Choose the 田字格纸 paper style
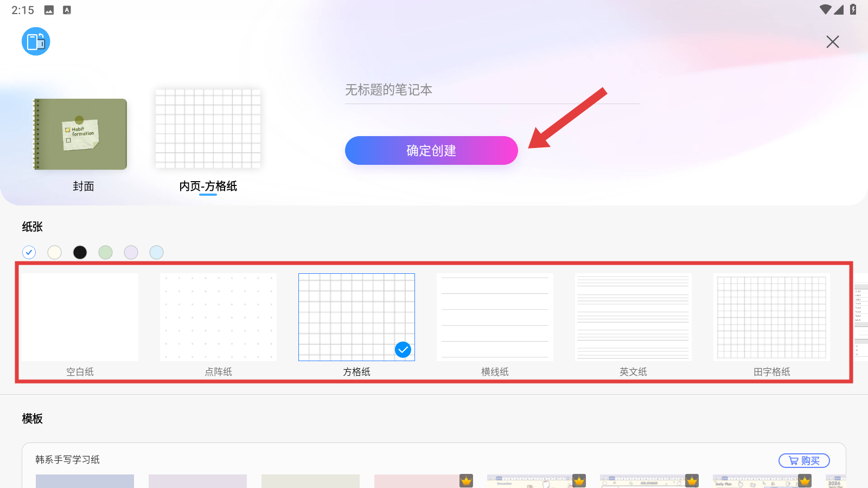868x488 pixels. pyautogui.click(x=771, y=317)
